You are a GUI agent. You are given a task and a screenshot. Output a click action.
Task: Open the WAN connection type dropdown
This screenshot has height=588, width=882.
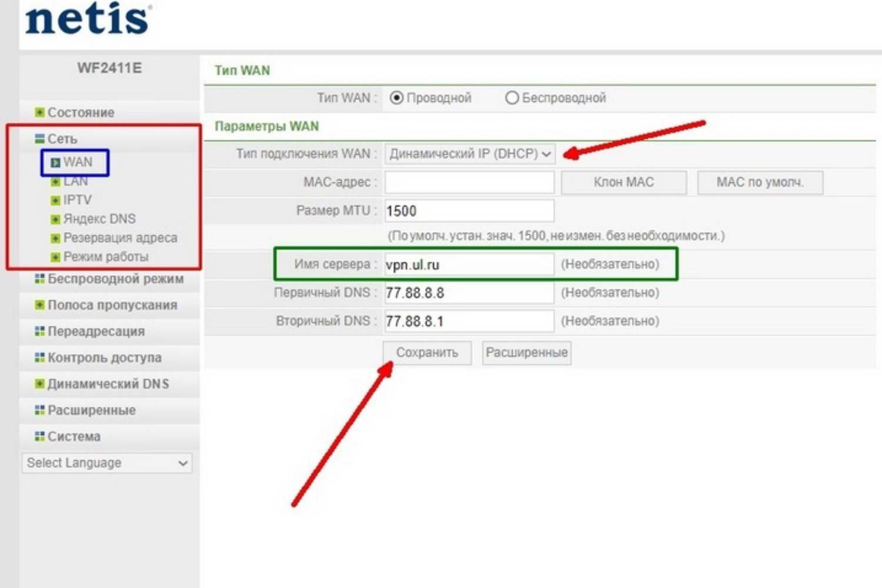[x=469, y=154]
